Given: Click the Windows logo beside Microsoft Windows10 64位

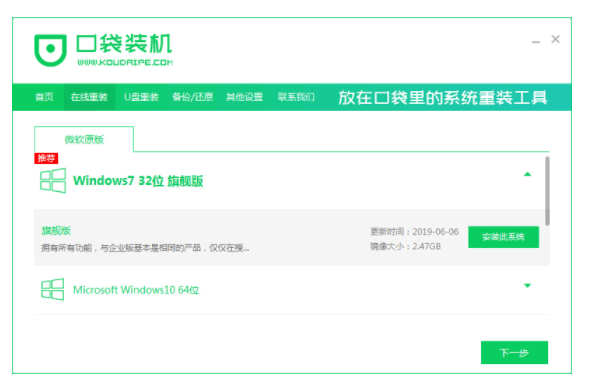Looking at the screenshot, I should [52, 290].
